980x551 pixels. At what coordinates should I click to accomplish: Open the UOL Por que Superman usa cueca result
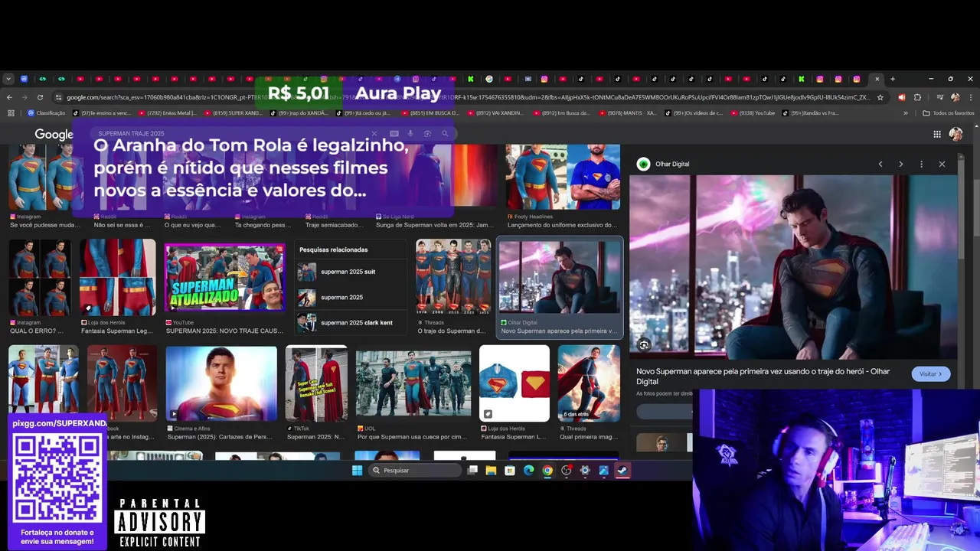[413, 383]
